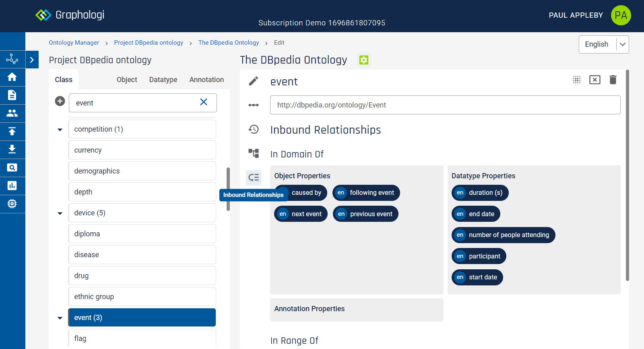Click the Inbound Relationships icon
The width and height of the screenshot is (644, 349).
point(254,178)
